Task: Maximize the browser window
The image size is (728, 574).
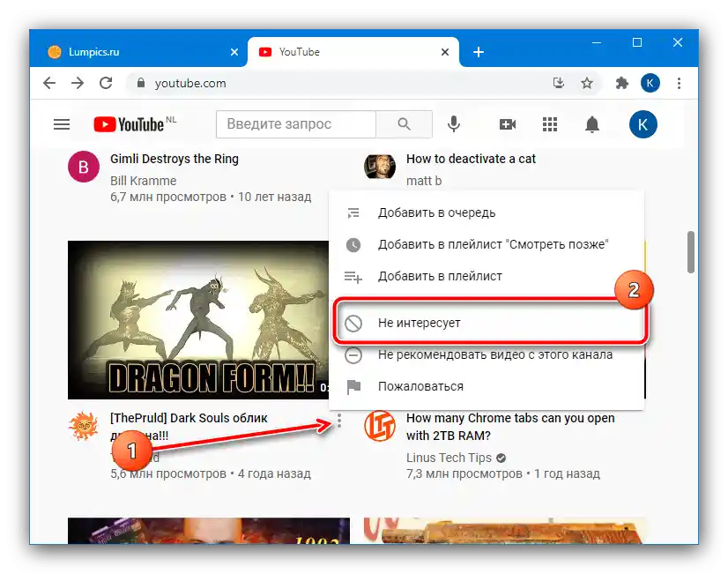Action: tap(637, 42)
